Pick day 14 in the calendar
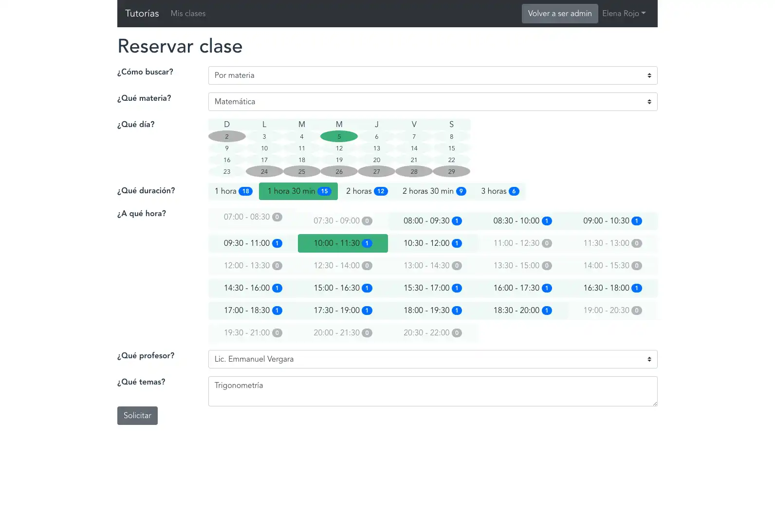 click(414, 148)
